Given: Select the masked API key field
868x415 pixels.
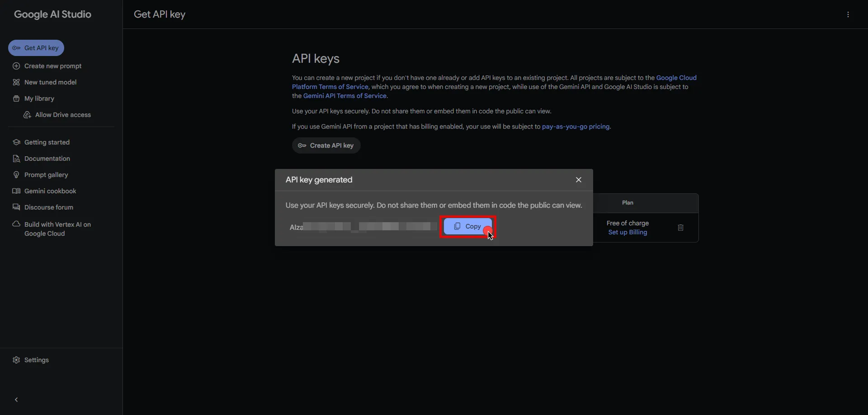Looking at the screenshot, I should click(x=362, y=227).
